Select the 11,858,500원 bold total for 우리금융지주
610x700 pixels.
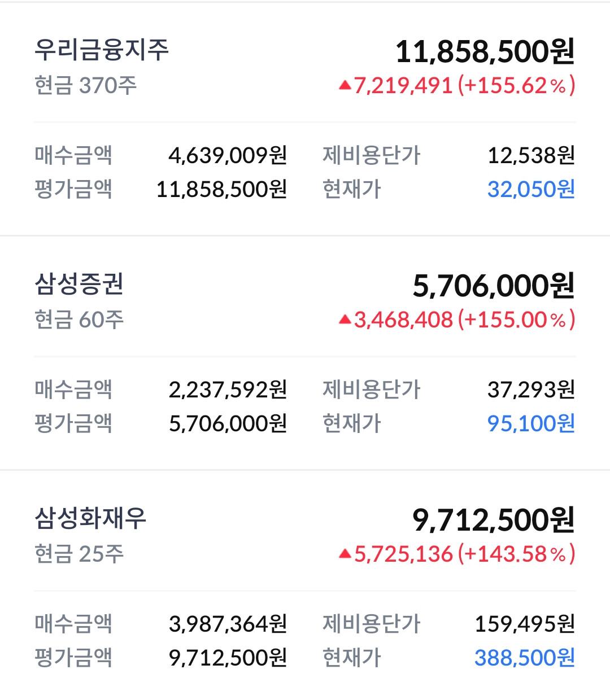(x=485, y=51)
